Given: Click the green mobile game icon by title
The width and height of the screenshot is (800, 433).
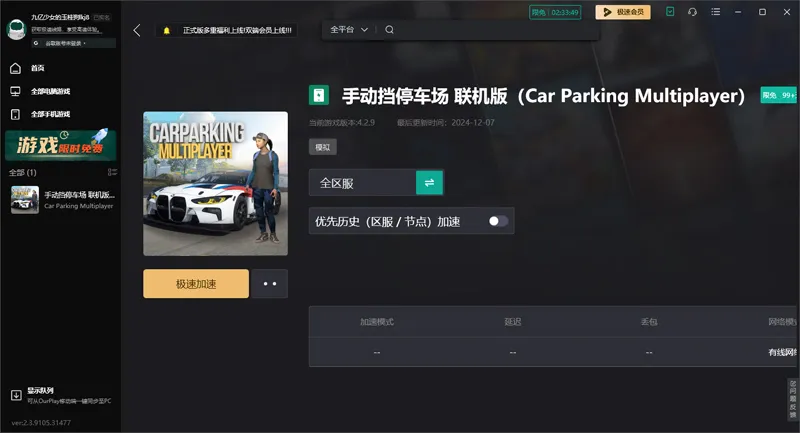Looking at the screenshot, I should click(319, 95).
